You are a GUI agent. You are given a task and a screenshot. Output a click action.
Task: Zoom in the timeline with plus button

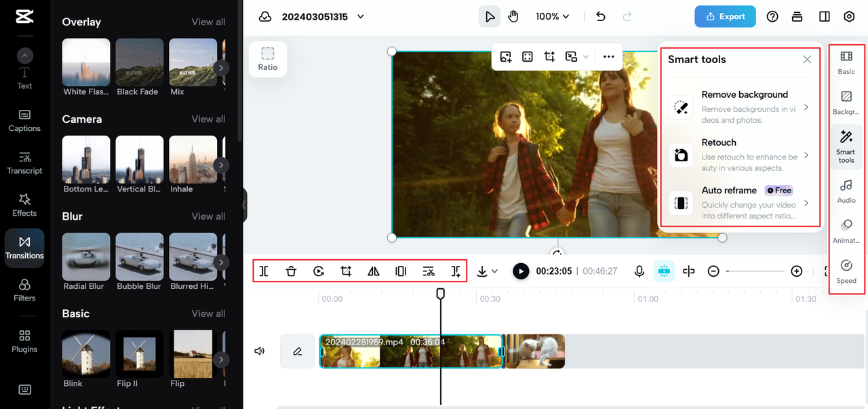pos(797,271)
